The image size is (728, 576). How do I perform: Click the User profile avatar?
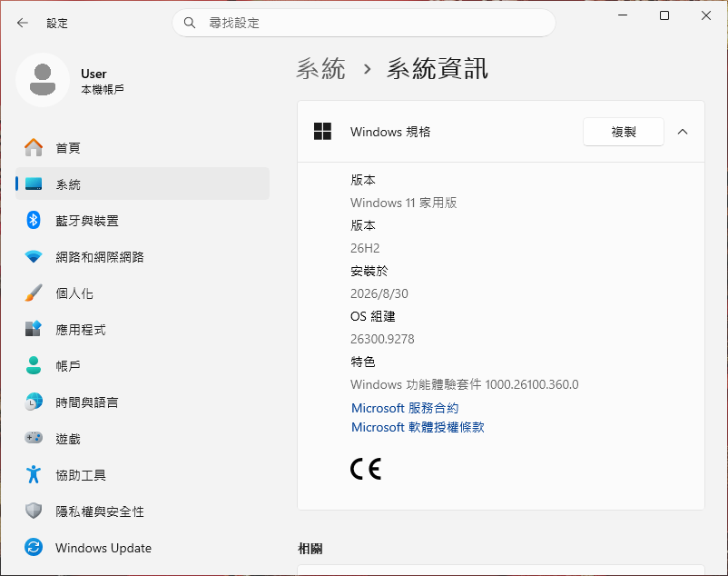(x=43, y=80)
